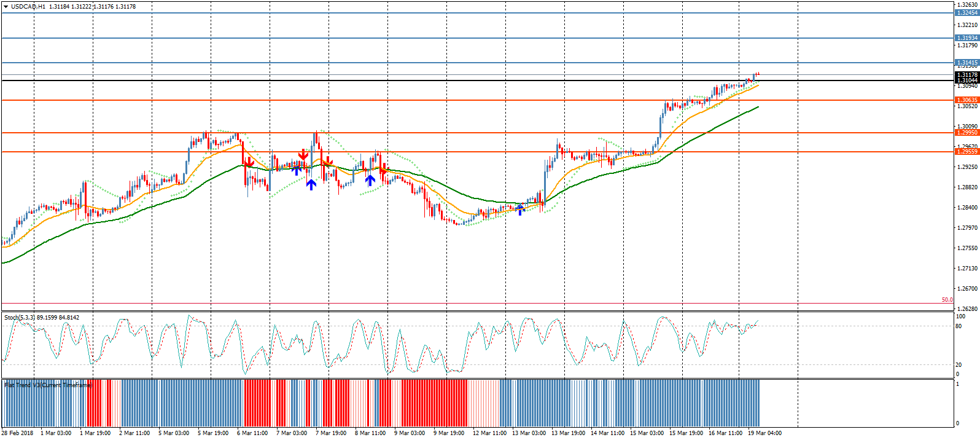The image size is (980, 440).
Task: Click the Flat Trend V3 indicator label
Action: [x=47, y=385]
